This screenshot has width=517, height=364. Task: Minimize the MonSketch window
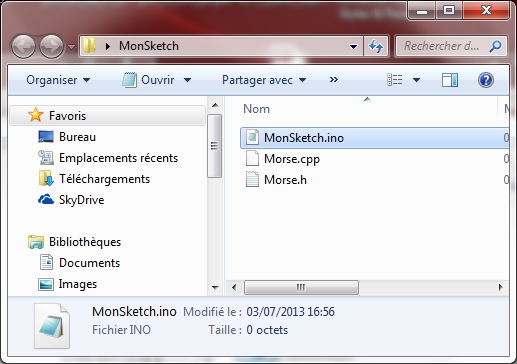click(x=422, y=11)
